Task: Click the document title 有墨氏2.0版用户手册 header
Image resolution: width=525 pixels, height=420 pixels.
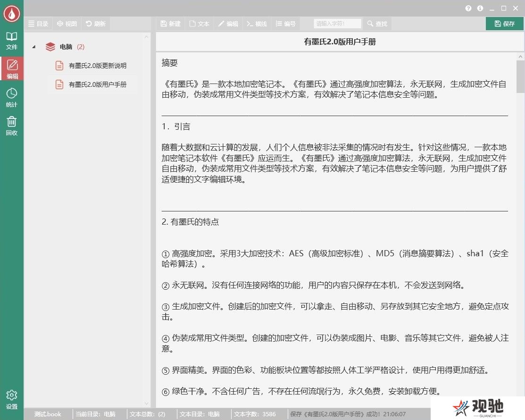Action: [340, 42]
